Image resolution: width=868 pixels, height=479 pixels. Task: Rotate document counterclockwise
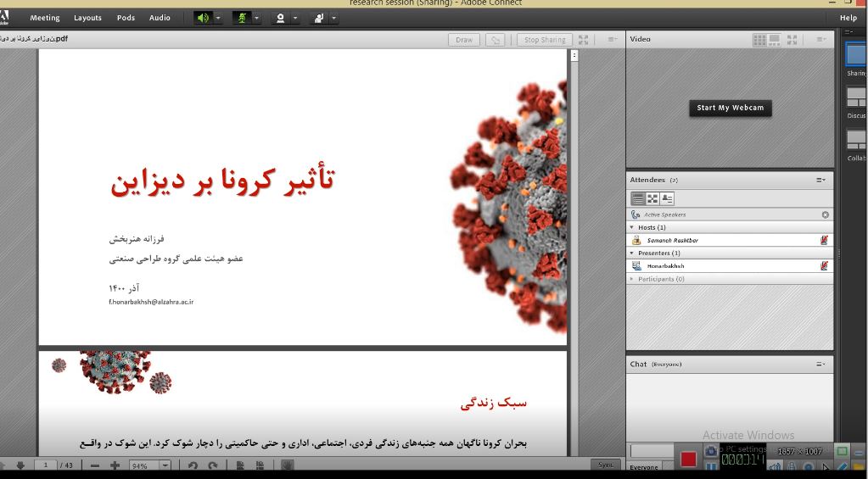tap(193, 465)
